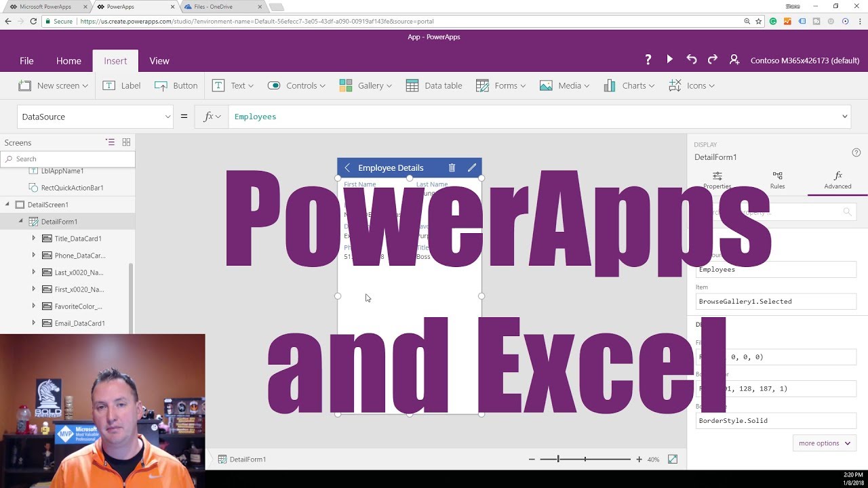Open the Help question mark icon
The height and width of the screenshot is (488, 868).
648,60
